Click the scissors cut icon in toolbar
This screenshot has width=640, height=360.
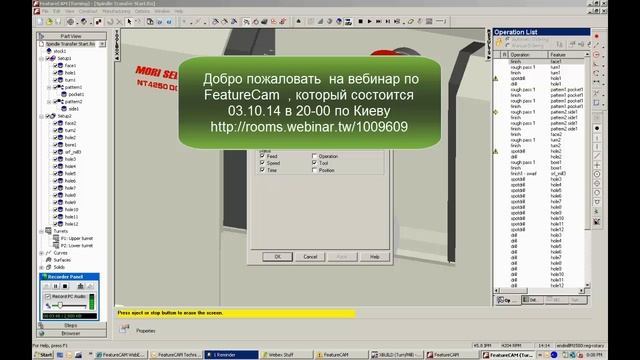click(x=119, y=22)
